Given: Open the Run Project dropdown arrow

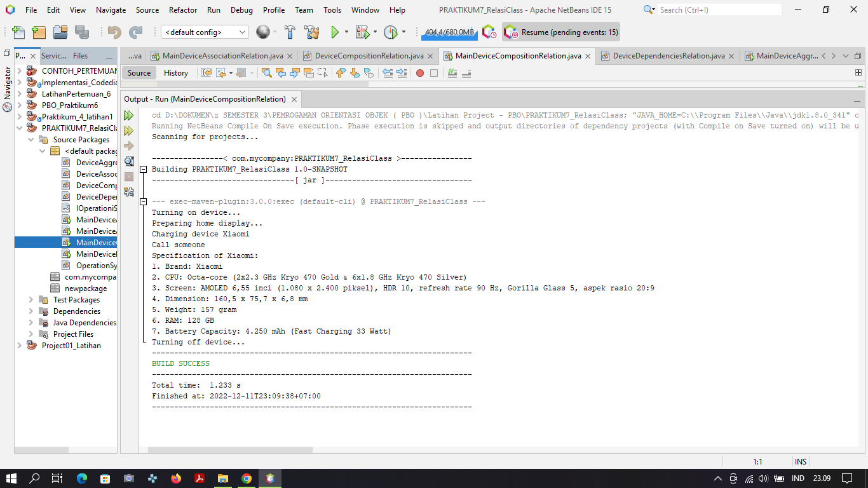Looking at the screenshot, I should [x=346, y=32].
